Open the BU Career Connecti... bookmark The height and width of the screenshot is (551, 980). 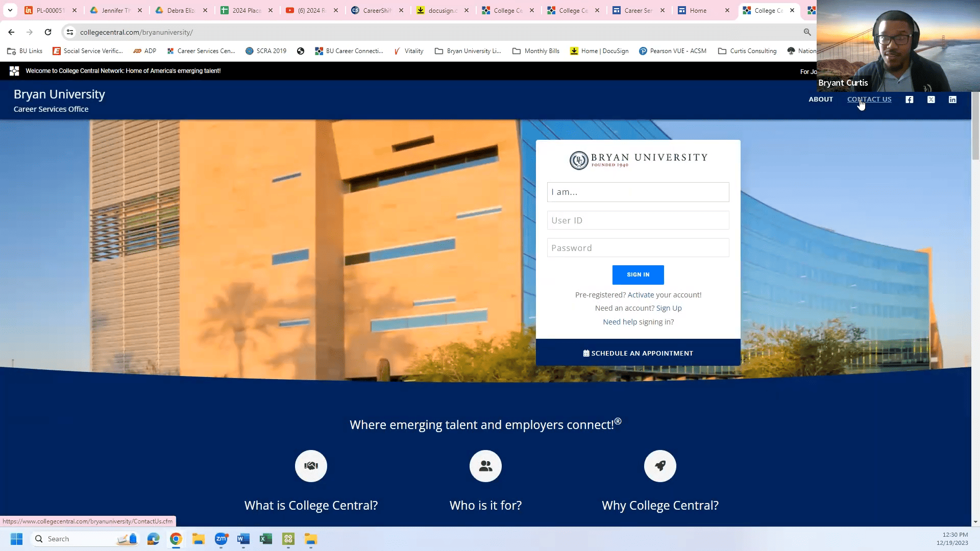pos(349,51)
